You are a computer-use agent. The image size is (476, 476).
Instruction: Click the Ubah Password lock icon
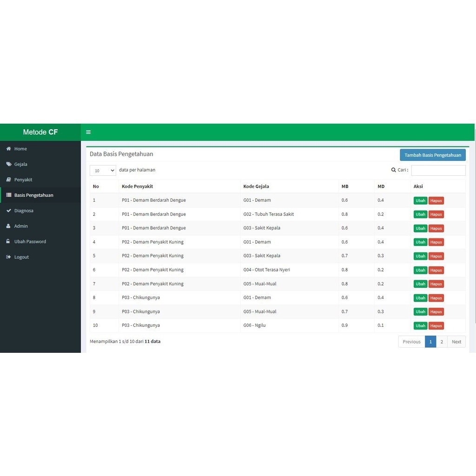click(x=8, y=241)
